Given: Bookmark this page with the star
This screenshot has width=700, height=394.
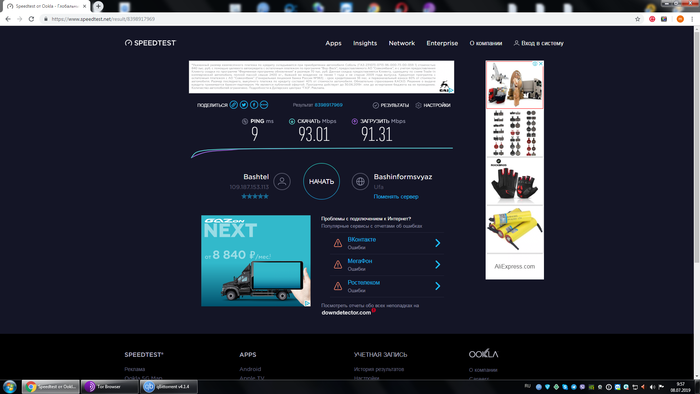Looking at the screenshot, I should click(638, 19).
